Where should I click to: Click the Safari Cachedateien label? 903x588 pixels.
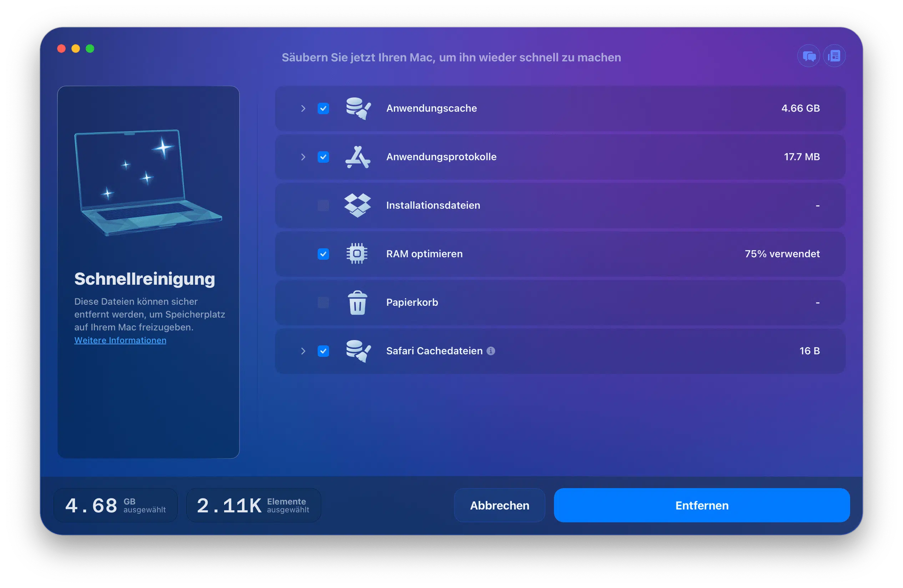[434, 351]
